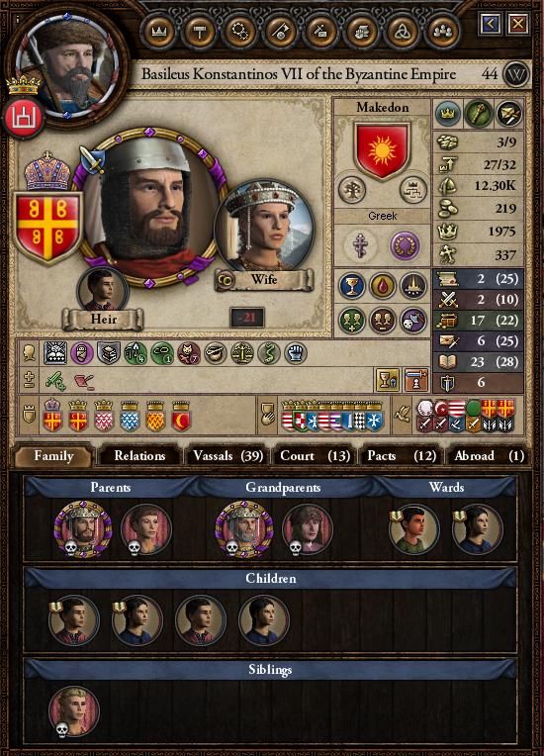This screenshot has height=756, width=544.
Task: Switch to the Relations tab
Action: pyautogui.click(x=139, y=455)
